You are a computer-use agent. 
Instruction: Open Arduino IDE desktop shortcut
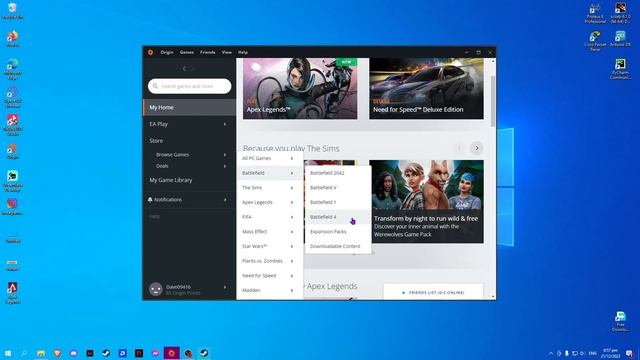[620, 39]
